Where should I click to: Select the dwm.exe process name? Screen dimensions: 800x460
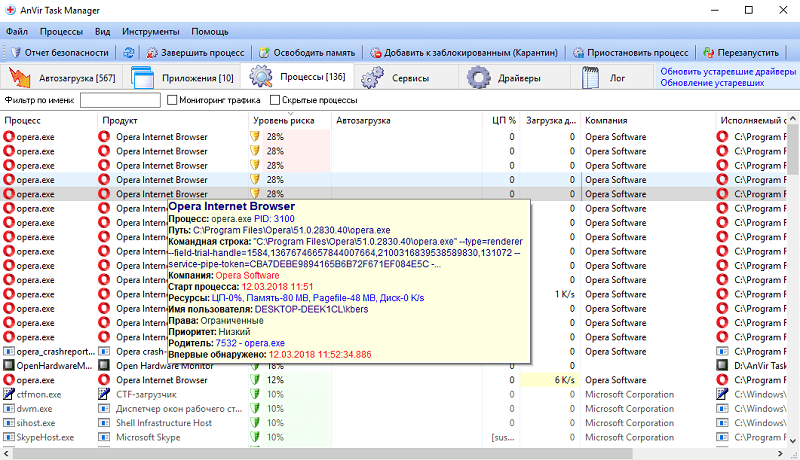pyautogui.click(x=34, y=408)
